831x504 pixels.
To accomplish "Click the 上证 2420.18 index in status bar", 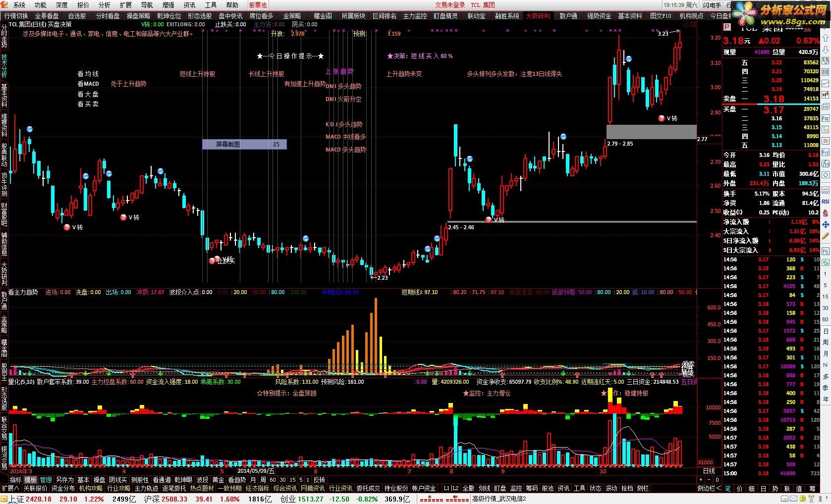I will 30,499.
